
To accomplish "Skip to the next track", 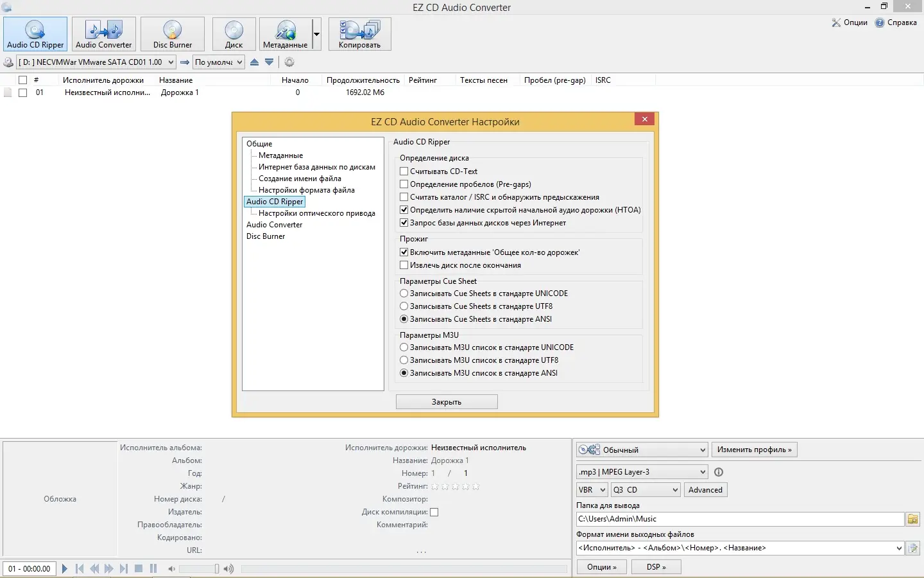I will tap(124, 568).
